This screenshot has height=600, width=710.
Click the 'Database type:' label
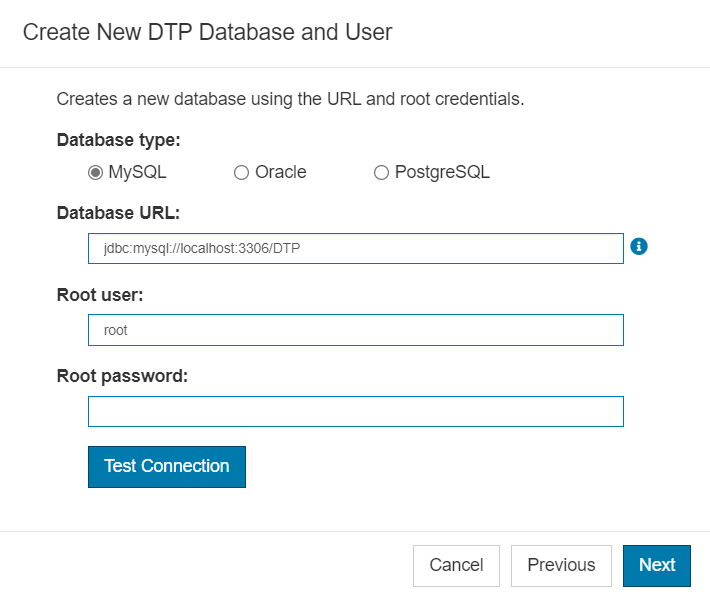(119, 140)
